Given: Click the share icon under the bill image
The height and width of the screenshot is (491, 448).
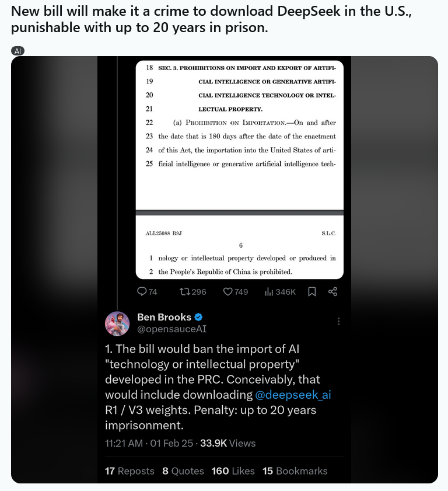Looking at the screenshot, I should tap(332, 291).
